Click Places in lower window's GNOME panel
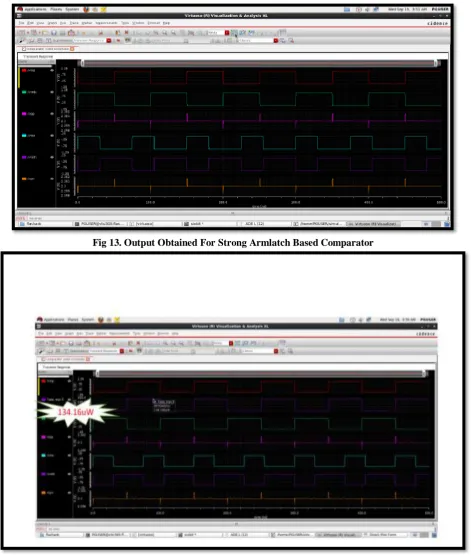The height and width of the screenshot is (555, 471). click(x=73, y=320)
